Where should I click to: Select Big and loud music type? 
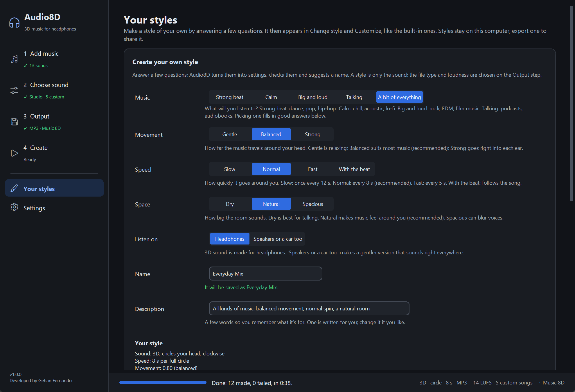[x=312, y=97]
